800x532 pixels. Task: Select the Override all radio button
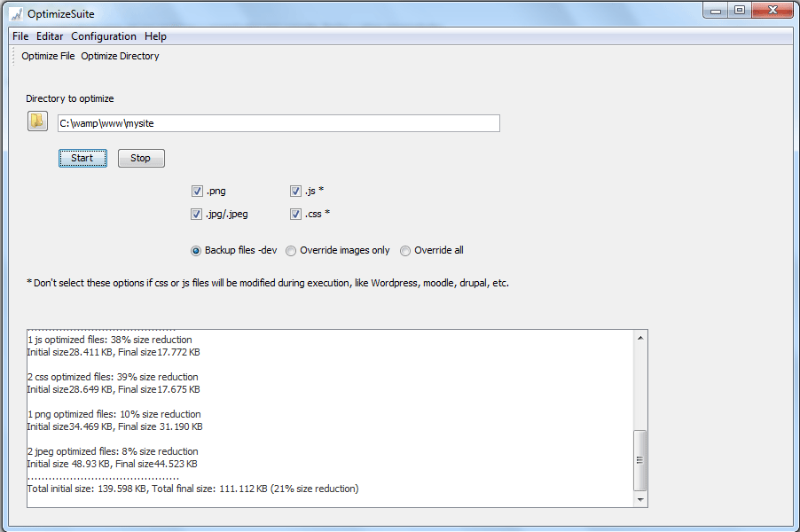click(404, 250)
